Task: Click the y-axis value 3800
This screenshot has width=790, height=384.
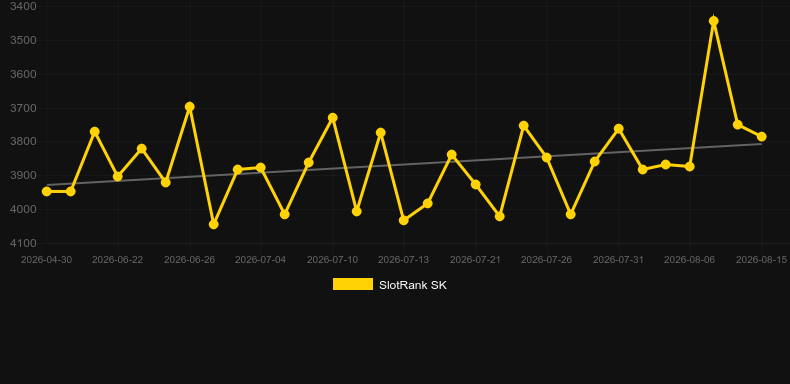Action: [23, 142]
